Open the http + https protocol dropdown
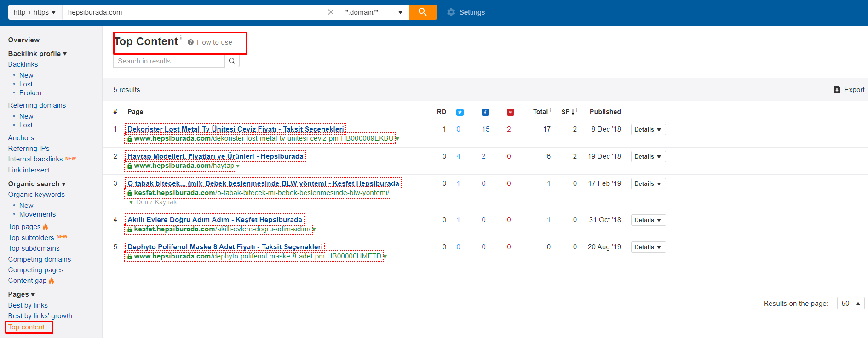 [x=35, y=12]
